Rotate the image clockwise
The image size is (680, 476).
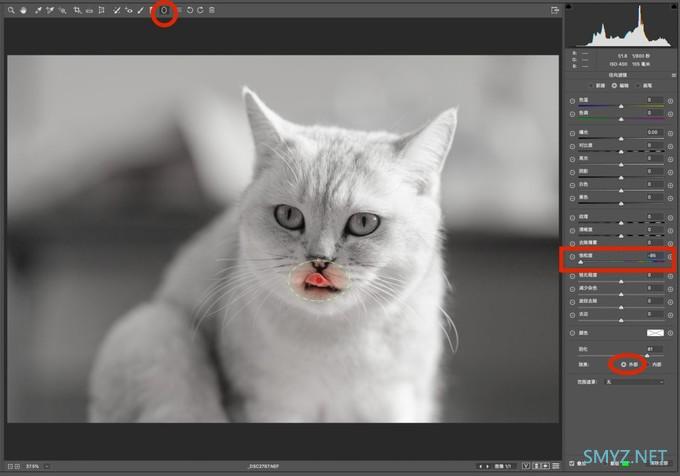tap(200, 10)
